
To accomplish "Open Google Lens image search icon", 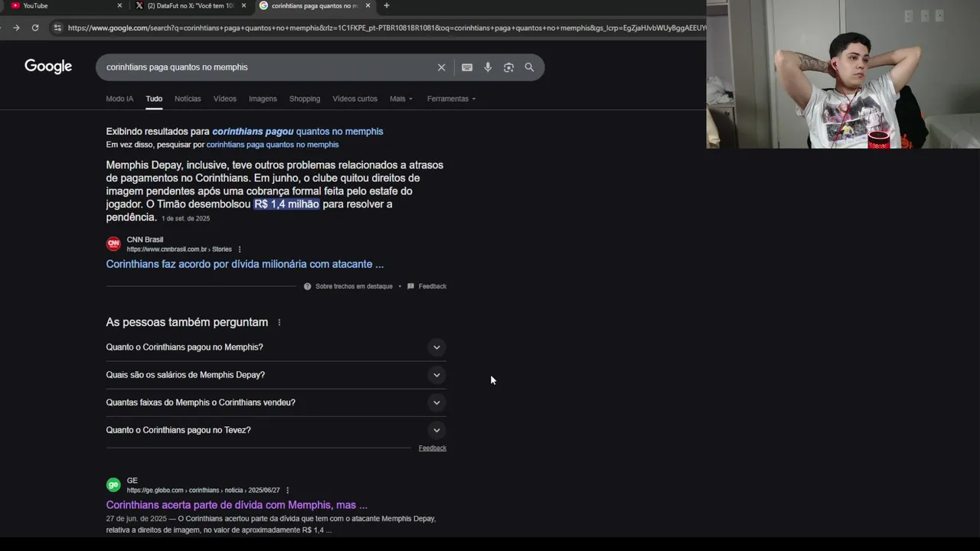I will [508, 67].
